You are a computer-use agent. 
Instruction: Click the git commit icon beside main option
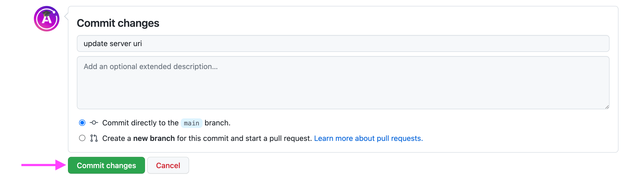coord(94,123)
